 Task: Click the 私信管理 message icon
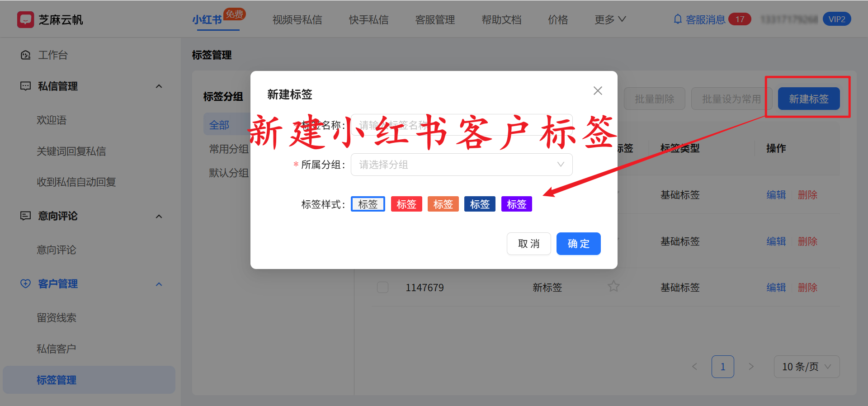[25, 86]
